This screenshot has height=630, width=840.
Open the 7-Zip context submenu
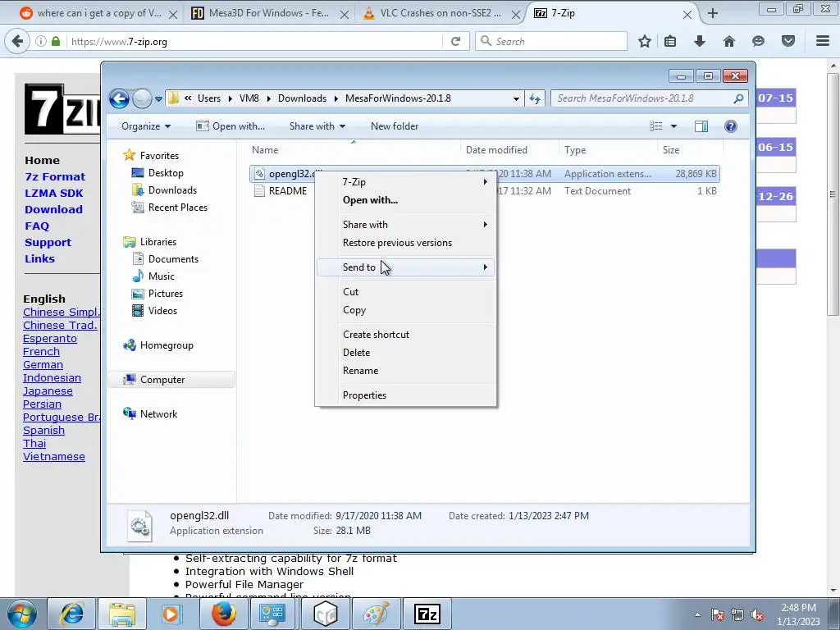click(407, 182)
